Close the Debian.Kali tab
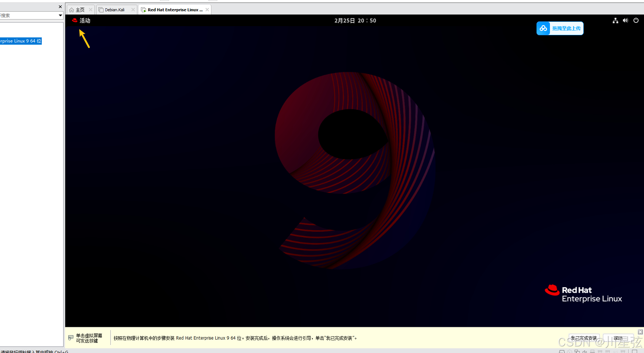 pyautogui.click(x=133, y=10)
